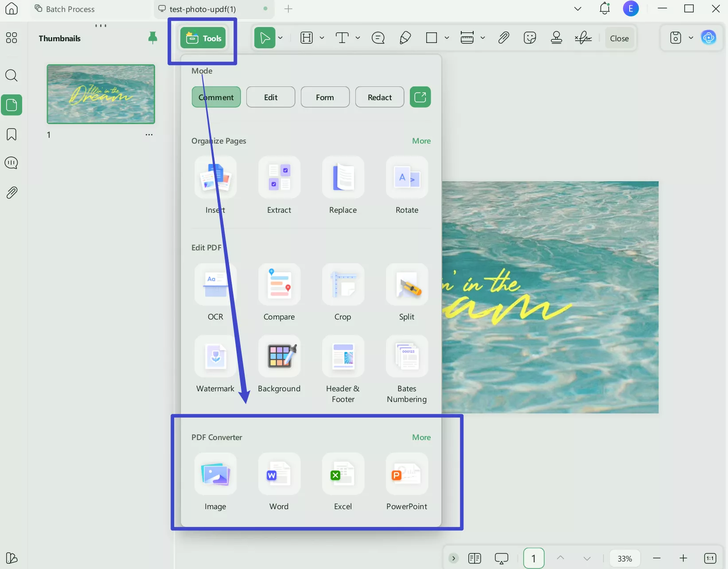Click the Replace pages icon

[x=343, y=177]
